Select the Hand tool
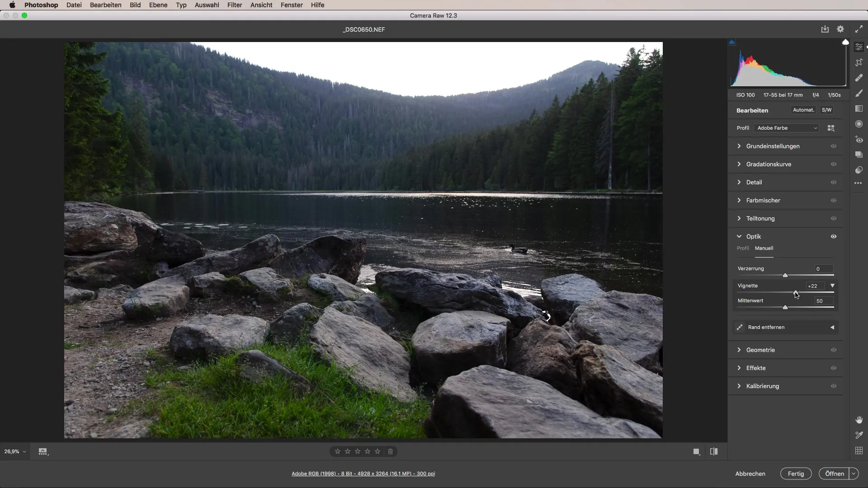Screen dimensions: 868x488 [x=859, y=420]
